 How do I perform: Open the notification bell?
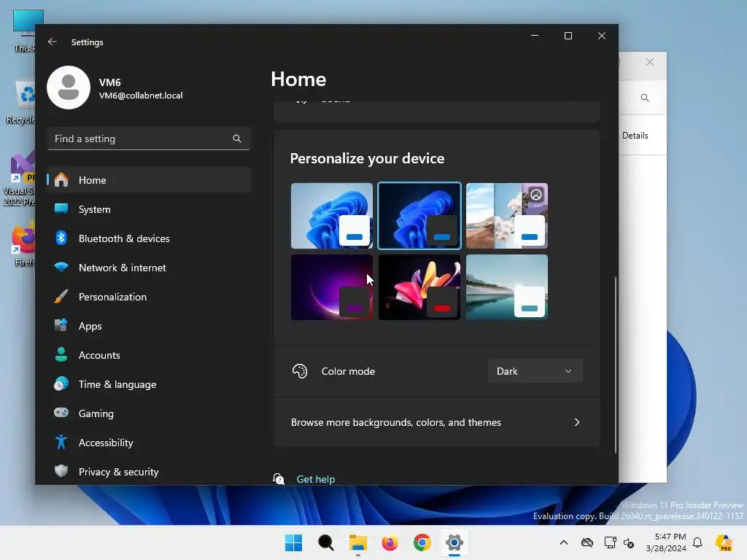point(697,542)
